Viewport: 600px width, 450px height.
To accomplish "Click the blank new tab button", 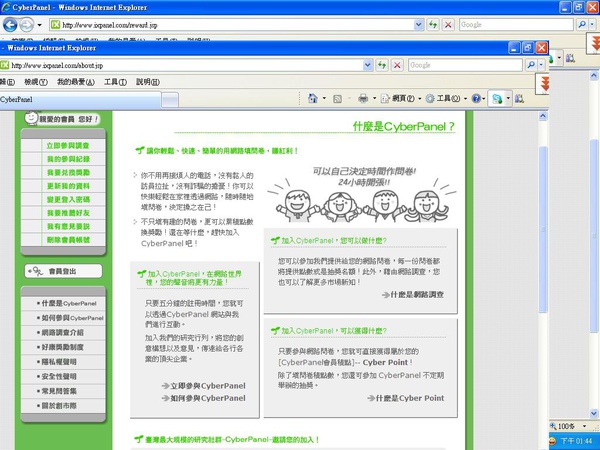I will click(x=170, y=100).
